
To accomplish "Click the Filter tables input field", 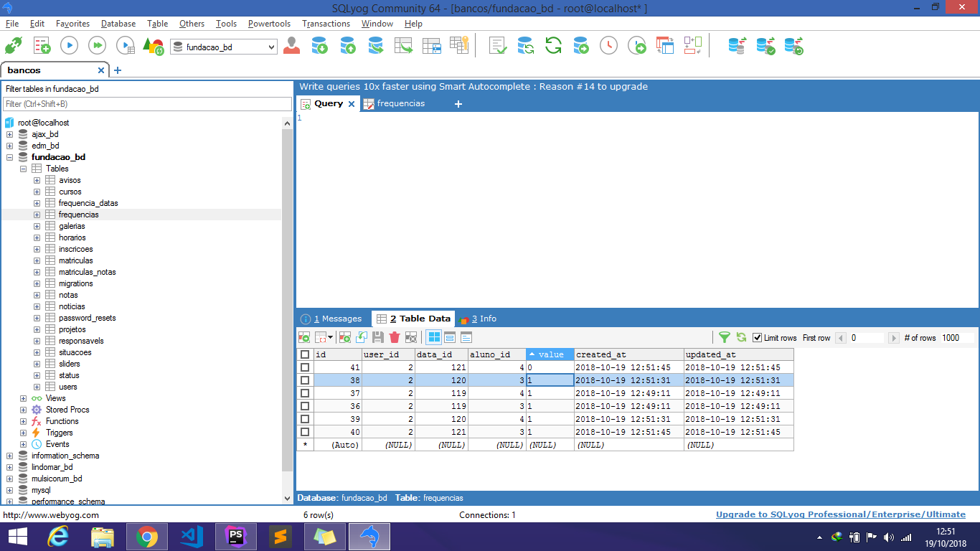I will [147, 104].
